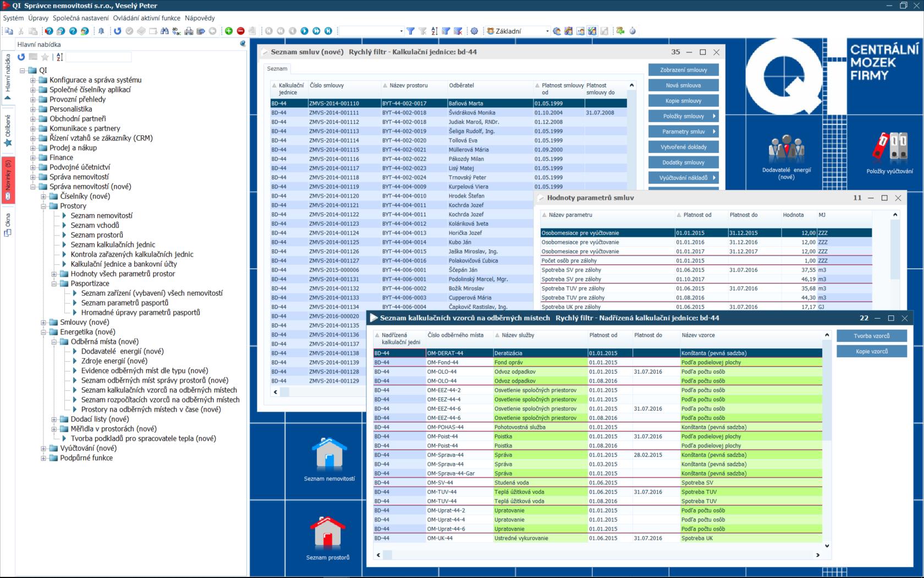Click the scissors cut icon

point(21,31)
